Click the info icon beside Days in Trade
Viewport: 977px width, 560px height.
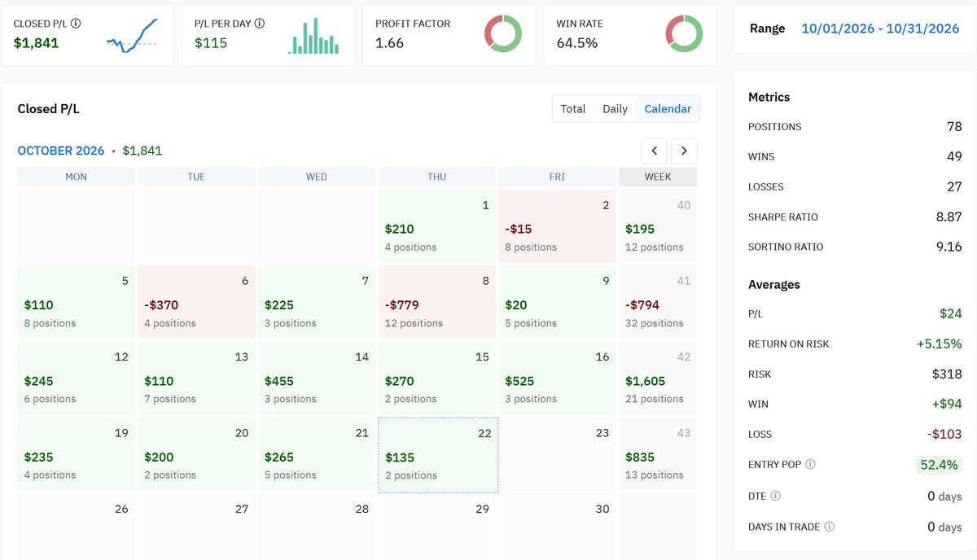click(829, 527)
